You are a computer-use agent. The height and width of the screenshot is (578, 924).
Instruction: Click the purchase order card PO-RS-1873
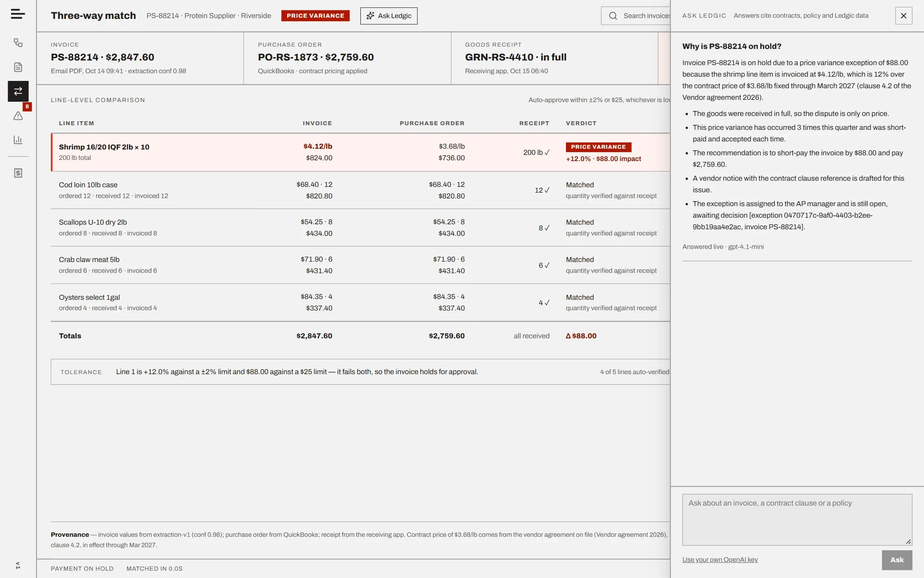347,58
